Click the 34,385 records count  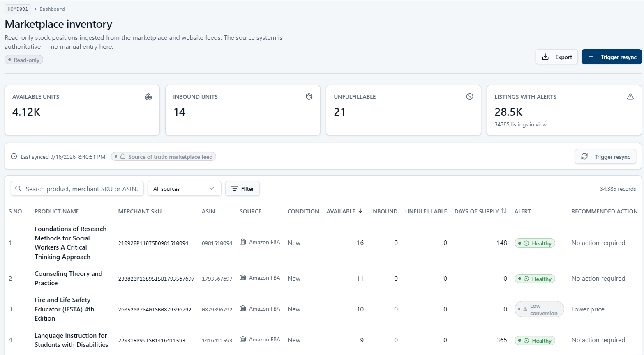618,189
